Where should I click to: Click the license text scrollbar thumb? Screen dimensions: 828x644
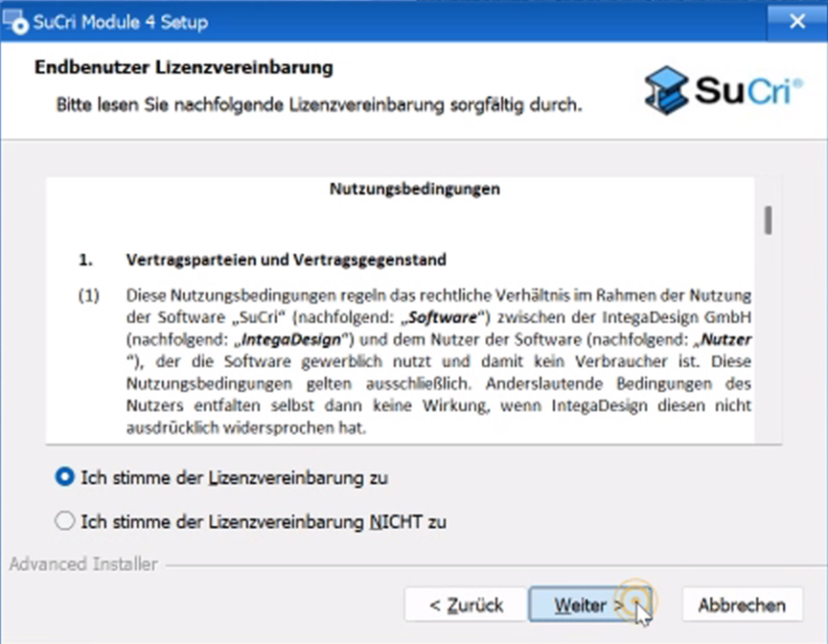click(768, 220)
